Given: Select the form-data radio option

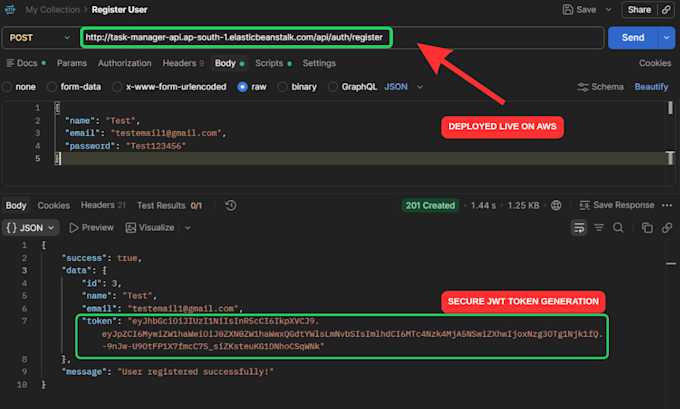Looking at the screenshot, I should [52, 87].
